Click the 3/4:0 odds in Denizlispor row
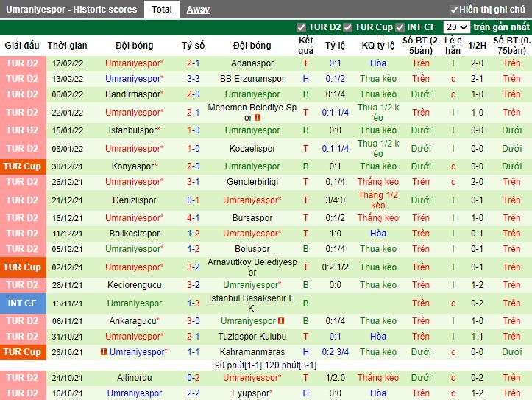This screenshot has height=400, width=532. pyautogui.click(x=336, y=200)
